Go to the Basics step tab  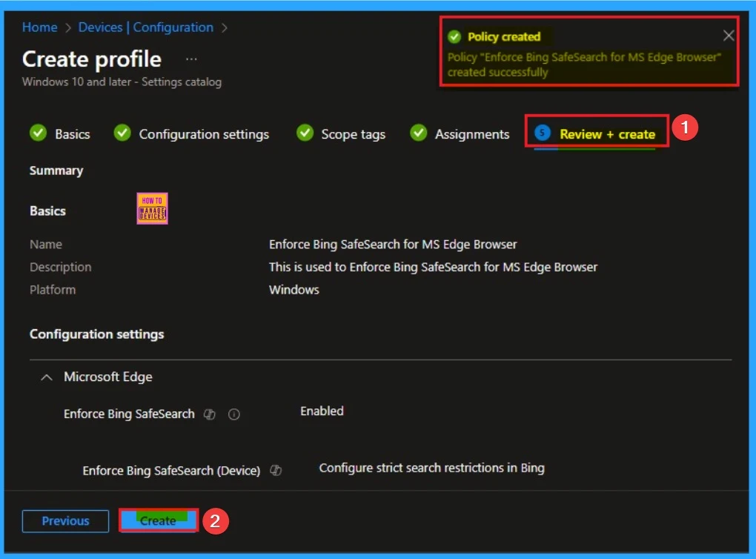coord(73,134)
